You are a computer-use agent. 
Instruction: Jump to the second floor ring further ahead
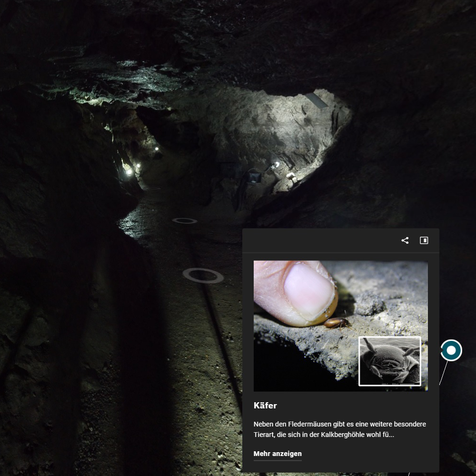point(184,220)
